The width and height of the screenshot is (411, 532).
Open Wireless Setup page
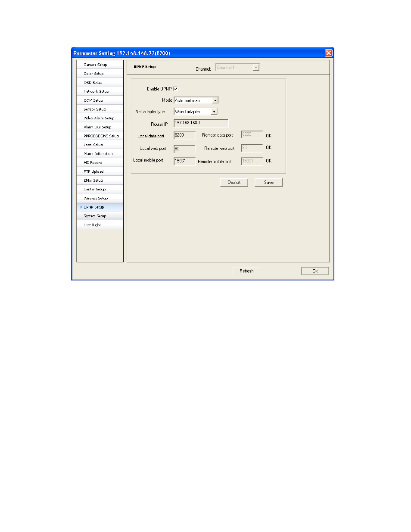click(100, 198)
